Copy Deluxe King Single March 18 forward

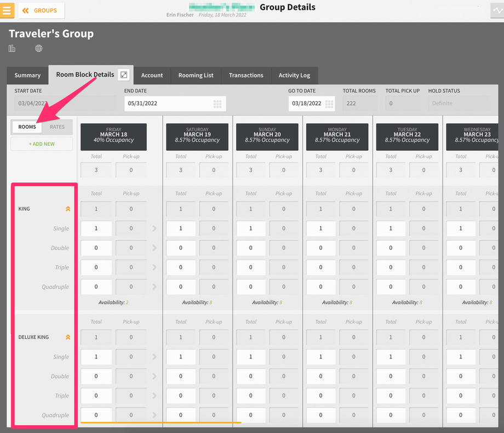click(x=154, y=357)
